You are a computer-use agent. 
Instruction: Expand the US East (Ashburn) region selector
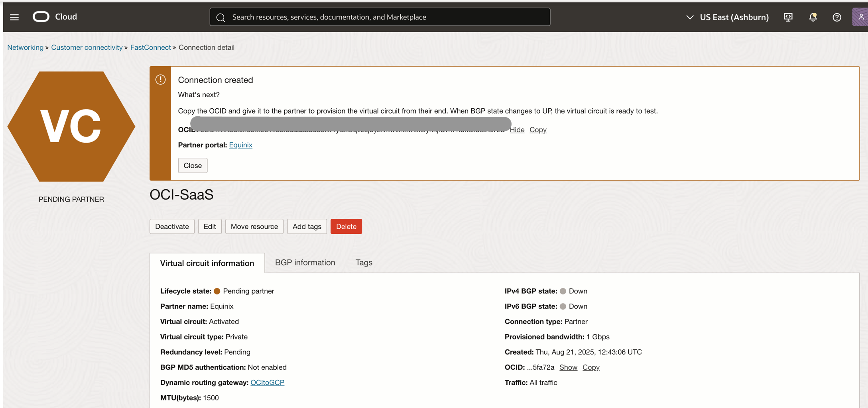click(727, 17)
